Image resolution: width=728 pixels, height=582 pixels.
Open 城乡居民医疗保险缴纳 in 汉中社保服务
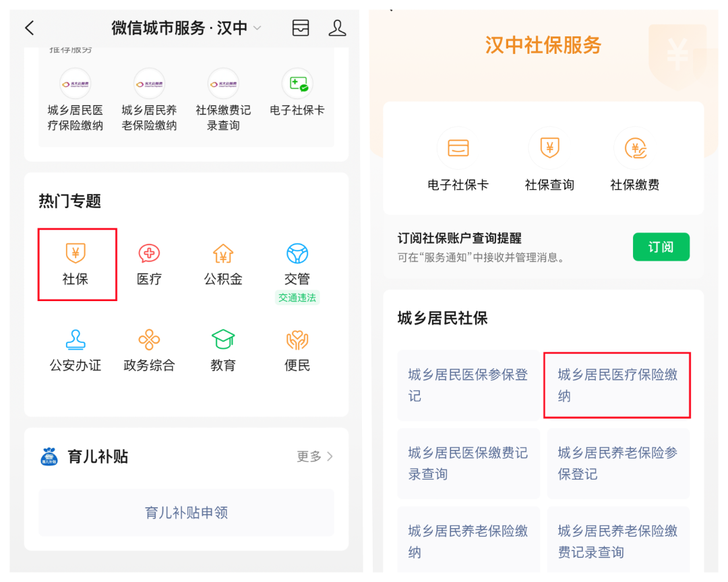tap(617, 385)
